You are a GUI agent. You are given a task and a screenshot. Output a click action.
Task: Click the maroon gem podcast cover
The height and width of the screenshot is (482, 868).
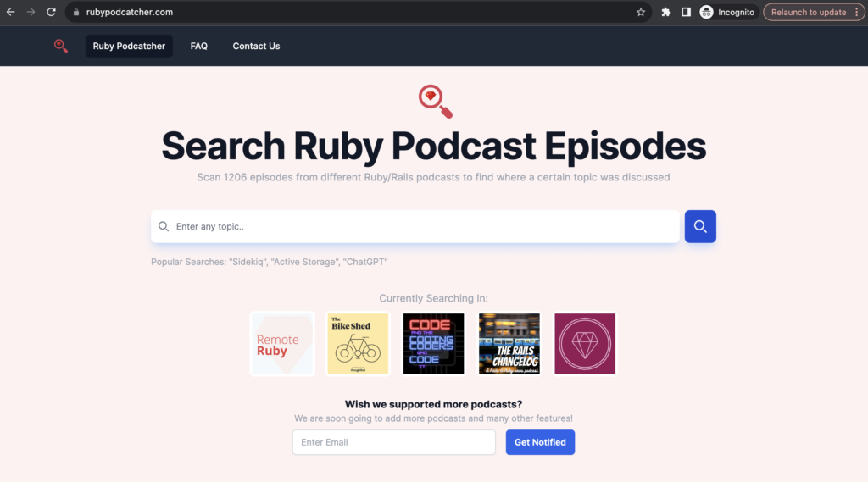[585, 344]
